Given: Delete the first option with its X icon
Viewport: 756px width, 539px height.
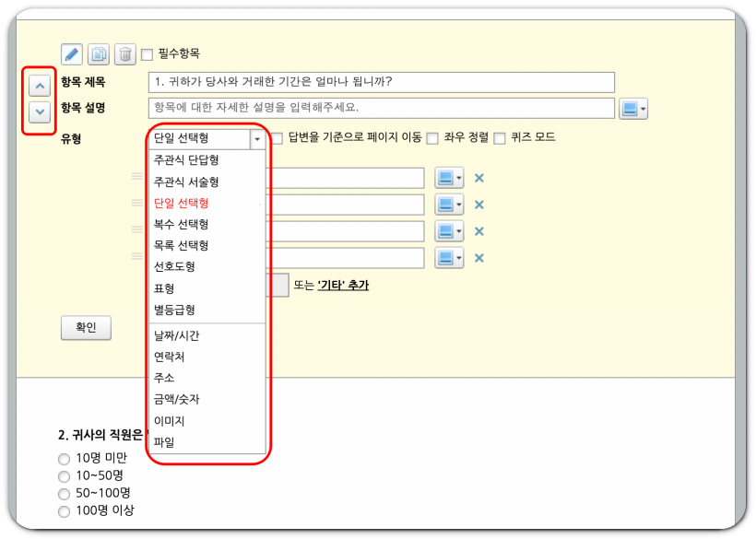Looking at the screenshot, I should (478, 178).
